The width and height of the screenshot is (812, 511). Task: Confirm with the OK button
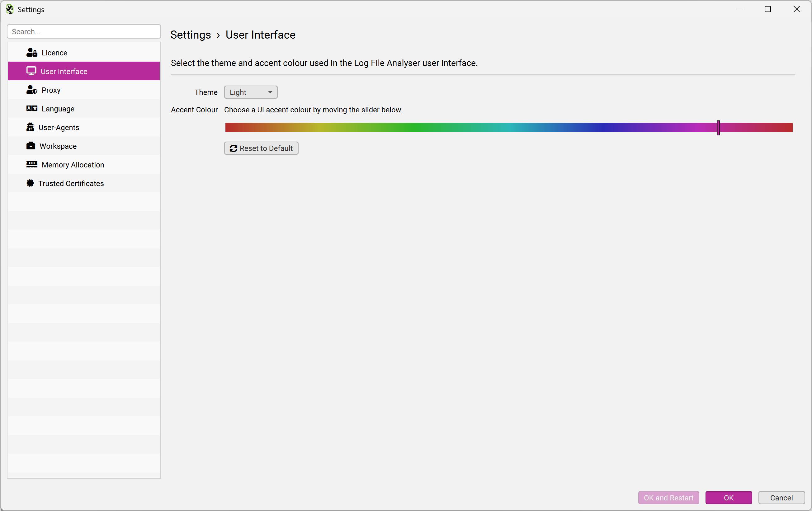(728, 498)
